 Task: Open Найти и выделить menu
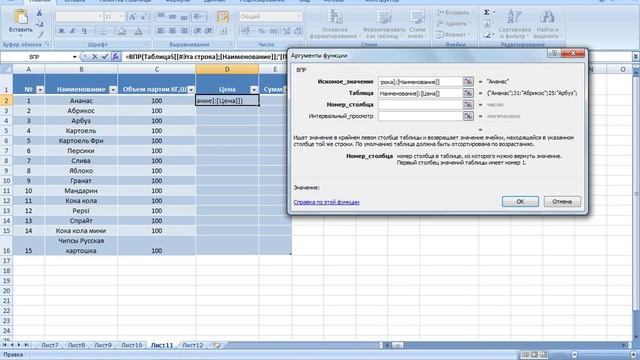[x=547, y=24]
